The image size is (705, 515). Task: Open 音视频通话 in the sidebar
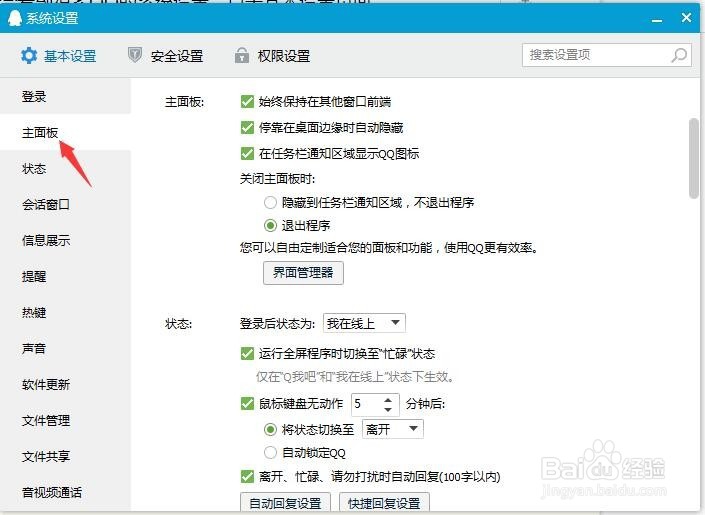[65, 492]
